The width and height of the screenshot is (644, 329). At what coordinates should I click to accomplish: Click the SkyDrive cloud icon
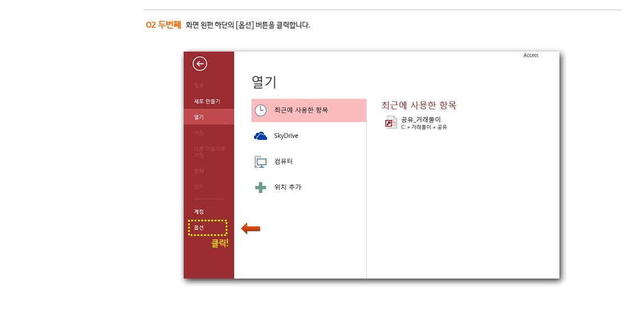[260, 136]
